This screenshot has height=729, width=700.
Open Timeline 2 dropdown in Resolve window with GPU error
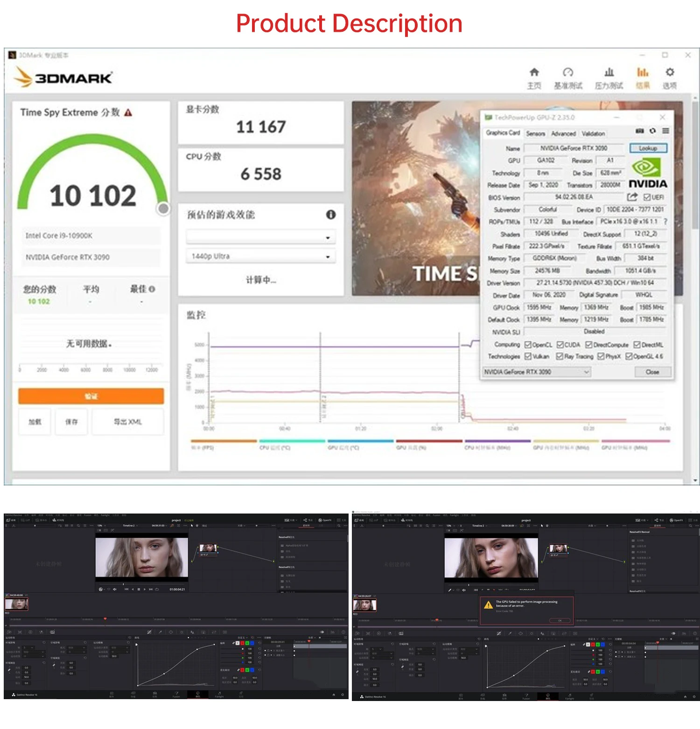(x=479, y=526)
